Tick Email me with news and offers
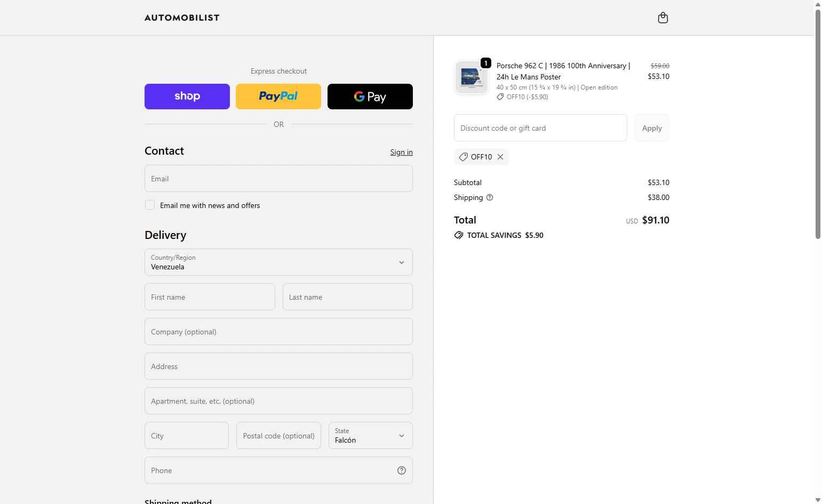 tap(150, 205)
